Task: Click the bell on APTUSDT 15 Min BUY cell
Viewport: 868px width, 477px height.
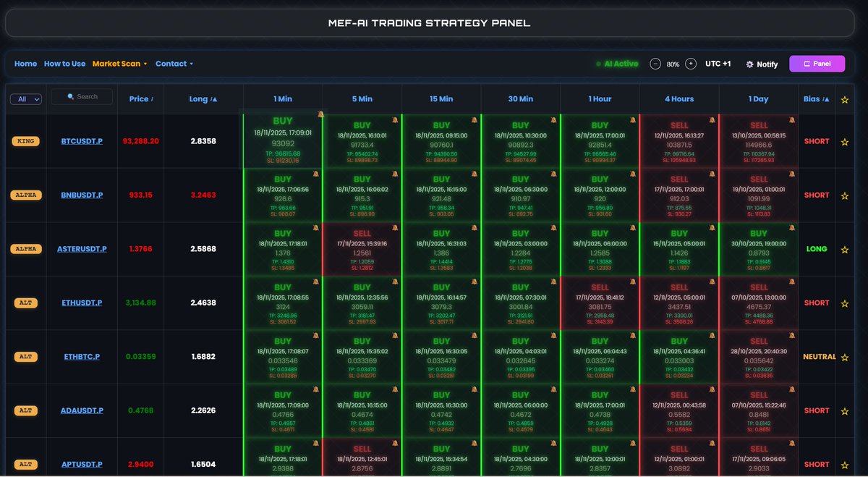Action: click(473, 444)
